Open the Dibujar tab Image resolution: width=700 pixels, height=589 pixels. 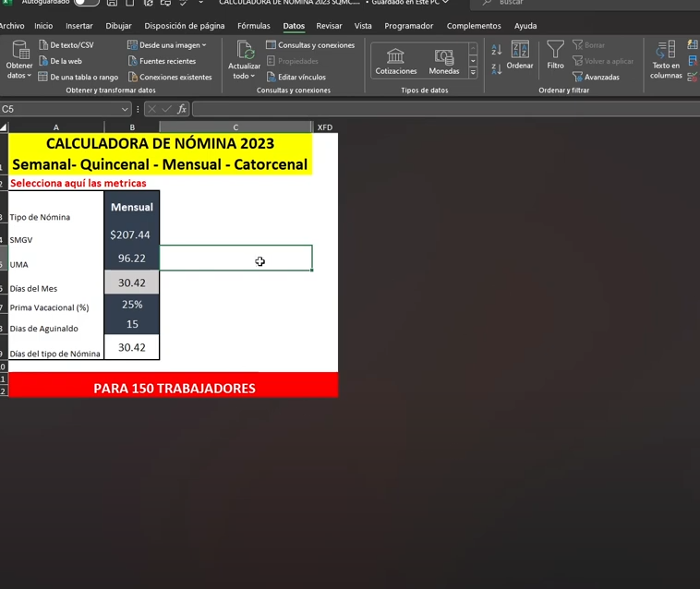click(x=118, y=26)
